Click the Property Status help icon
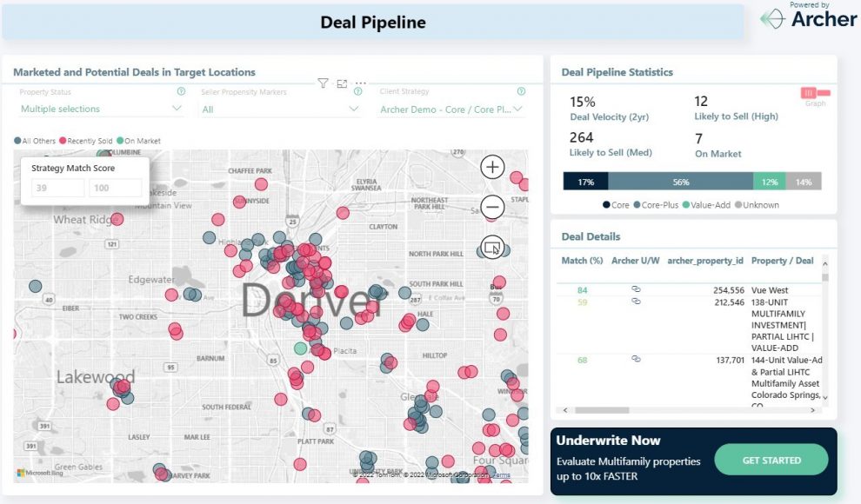 pyautogui.click(x=181, y=91)
